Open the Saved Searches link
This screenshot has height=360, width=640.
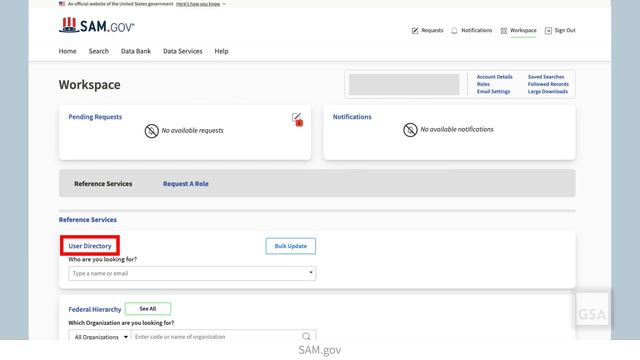(546, 77)
